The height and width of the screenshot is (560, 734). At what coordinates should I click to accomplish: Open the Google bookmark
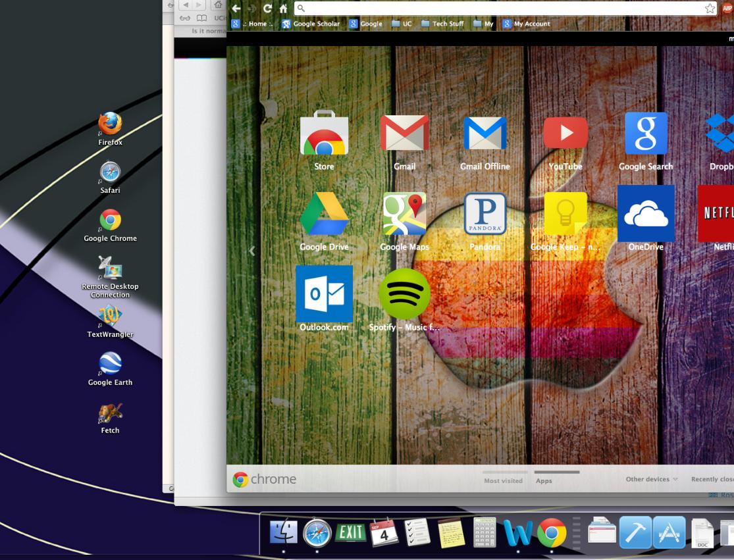pos(365,24)
